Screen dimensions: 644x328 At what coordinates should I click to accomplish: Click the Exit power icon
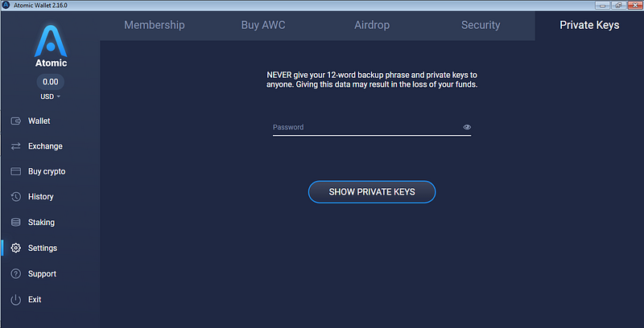point(15,299)
